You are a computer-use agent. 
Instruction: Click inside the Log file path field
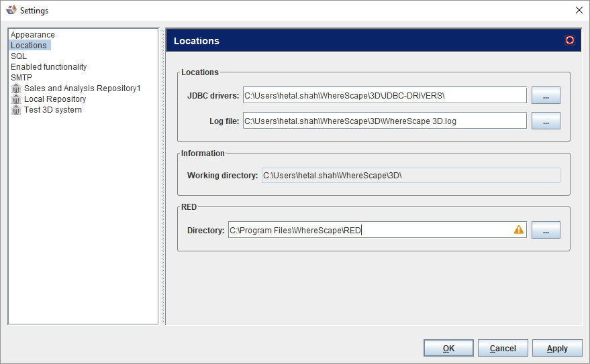tap(384, 121)
